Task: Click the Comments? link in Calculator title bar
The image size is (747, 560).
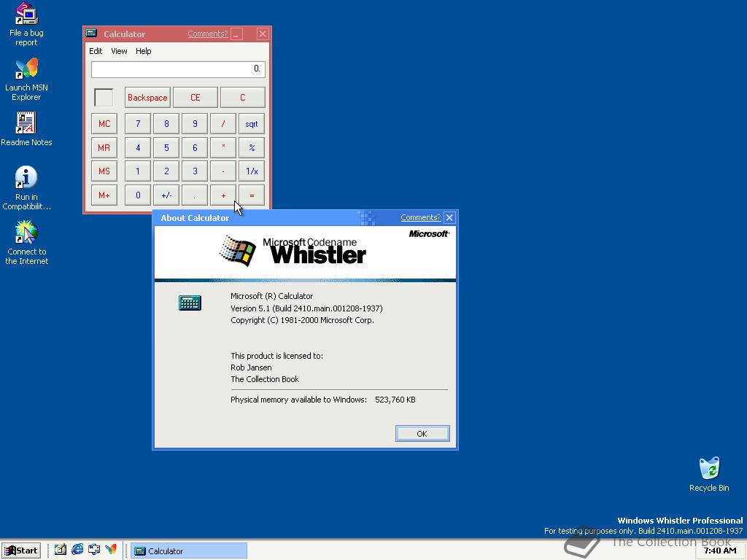Action: point(207,34)
